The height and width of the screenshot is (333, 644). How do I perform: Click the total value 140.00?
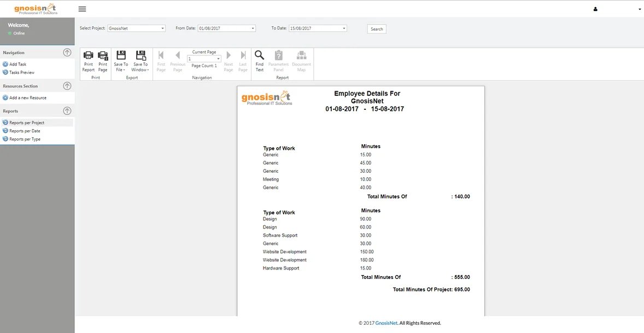pyautogui.click(x=462, y=197)
